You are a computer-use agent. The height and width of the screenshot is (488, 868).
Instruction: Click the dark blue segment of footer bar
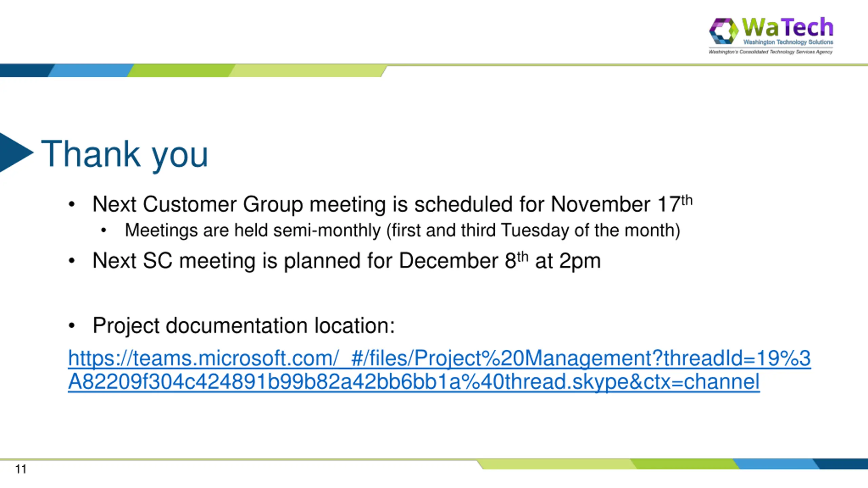pos(841,464)
